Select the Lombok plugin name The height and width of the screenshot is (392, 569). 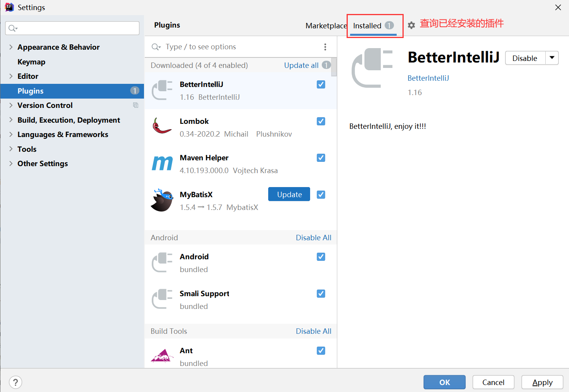[x=194, y=121]
